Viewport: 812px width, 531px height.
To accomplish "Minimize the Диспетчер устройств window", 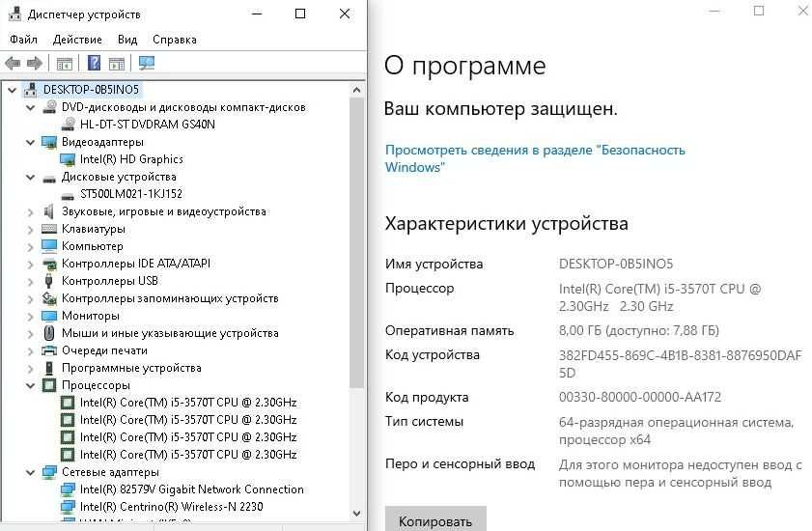I will [x=256, y=14].
